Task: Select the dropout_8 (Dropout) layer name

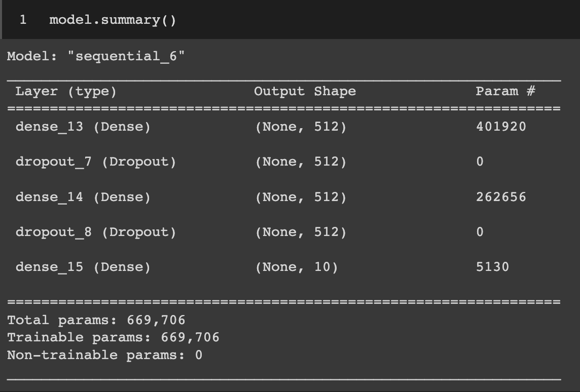Action: coord(96,232)
